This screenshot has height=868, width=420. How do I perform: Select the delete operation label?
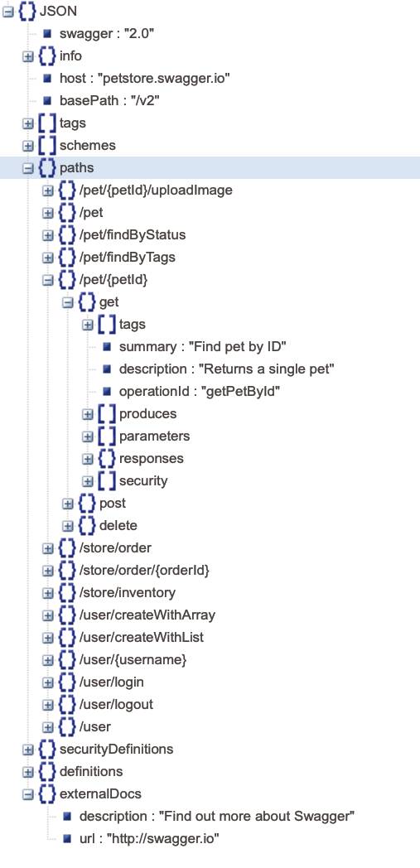(x=118, y=525)
